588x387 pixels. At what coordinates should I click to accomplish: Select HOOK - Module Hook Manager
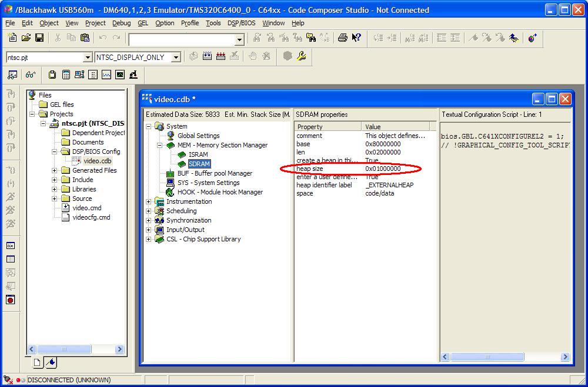click(x=220, y=192)
